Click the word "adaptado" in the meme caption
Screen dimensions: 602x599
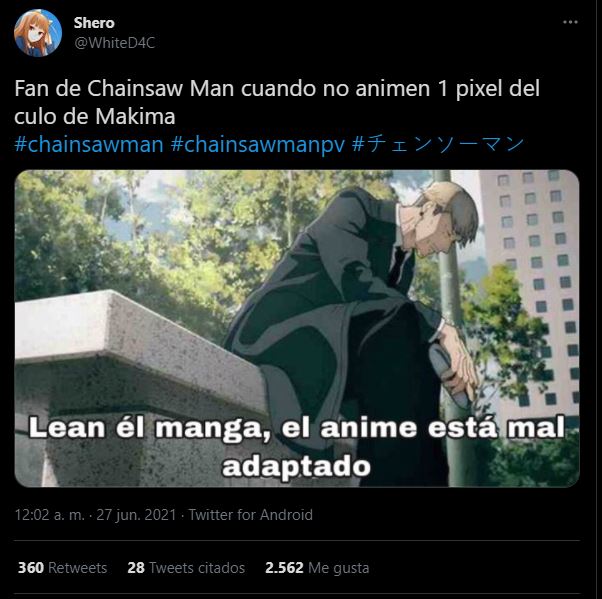coord(296,467)
